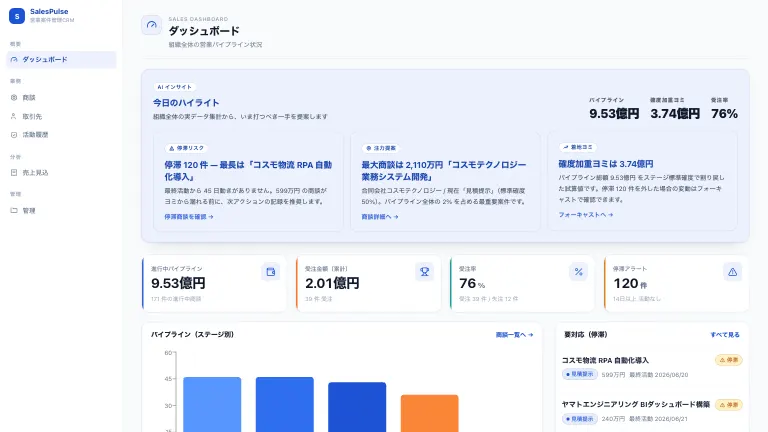Click the 取引先 person icon
This screenshot has height=432, width=768.
point(14,117)
